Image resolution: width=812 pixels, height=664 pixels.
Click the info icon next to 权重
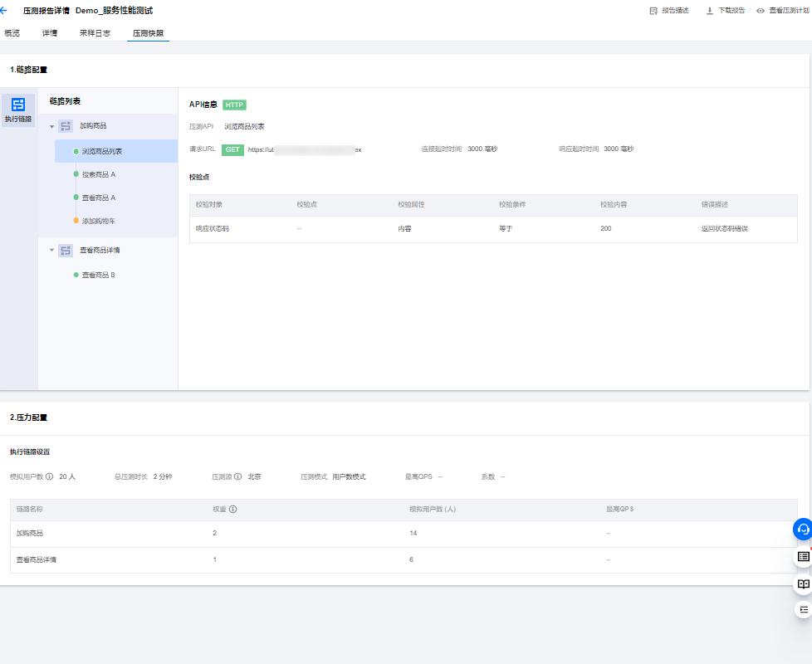[x=233, y=509]
